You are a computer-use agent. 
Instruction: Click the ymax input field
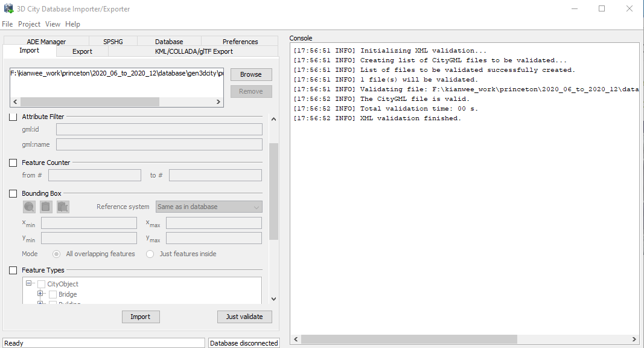click(x=214, y=238)
